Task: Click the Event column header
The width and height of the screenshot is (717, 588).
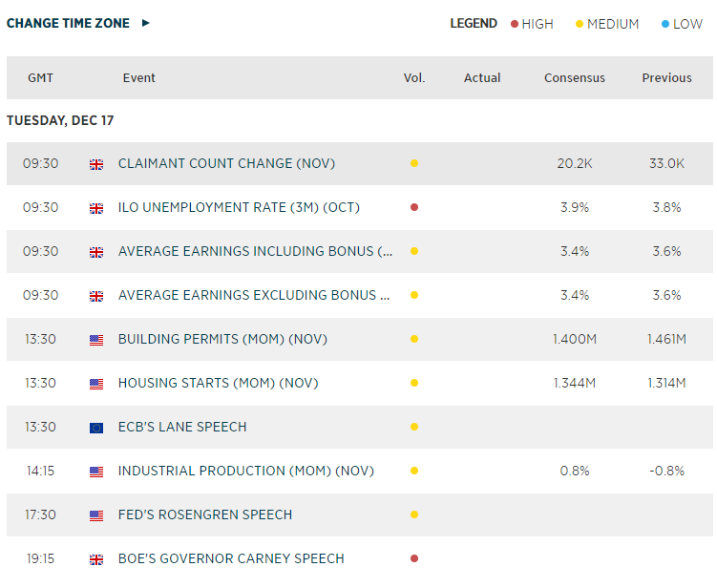Action: pos(139,78)
